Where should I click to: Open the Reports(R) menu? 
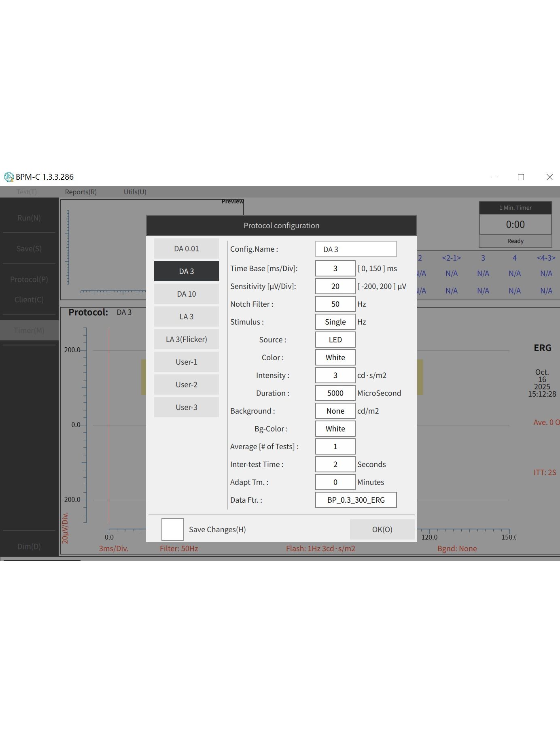pos(81,192)
